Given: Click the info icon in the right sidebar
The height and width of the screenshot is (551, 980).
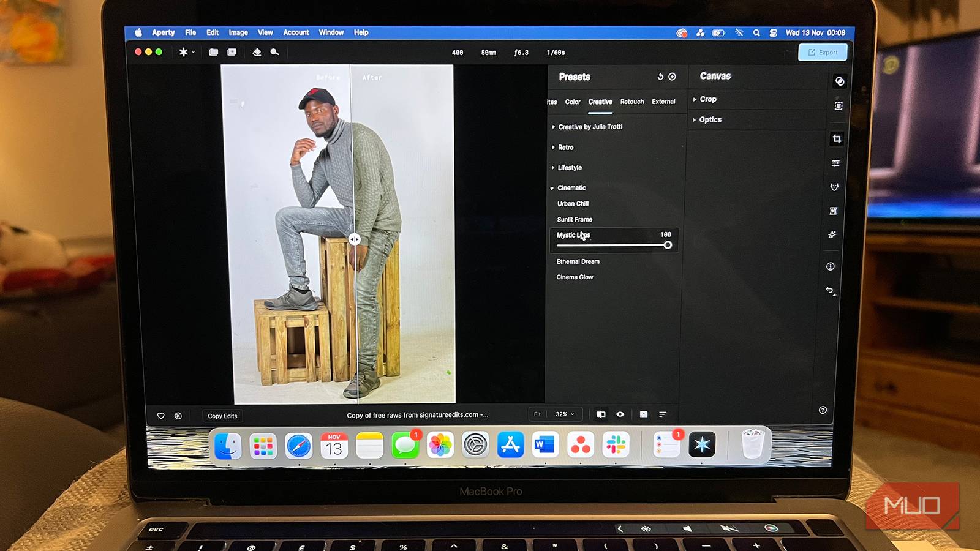Looking at the screenshot, I should click(x=830, y=266).
